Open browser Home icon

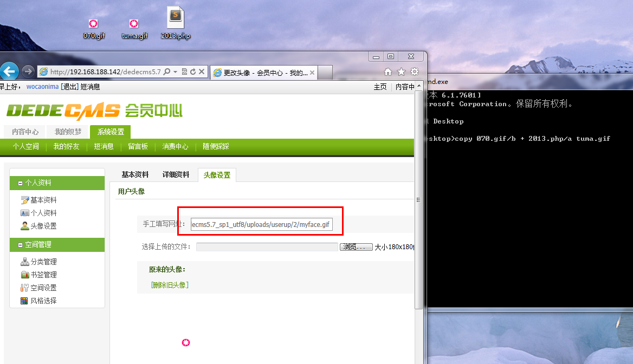coord(387,72)
